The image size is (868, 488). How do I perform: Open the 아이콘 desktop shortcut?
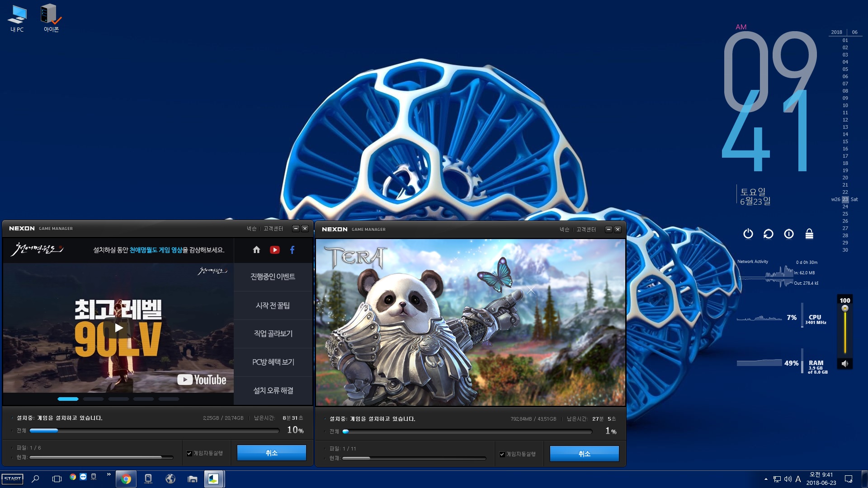click(51, 18)
